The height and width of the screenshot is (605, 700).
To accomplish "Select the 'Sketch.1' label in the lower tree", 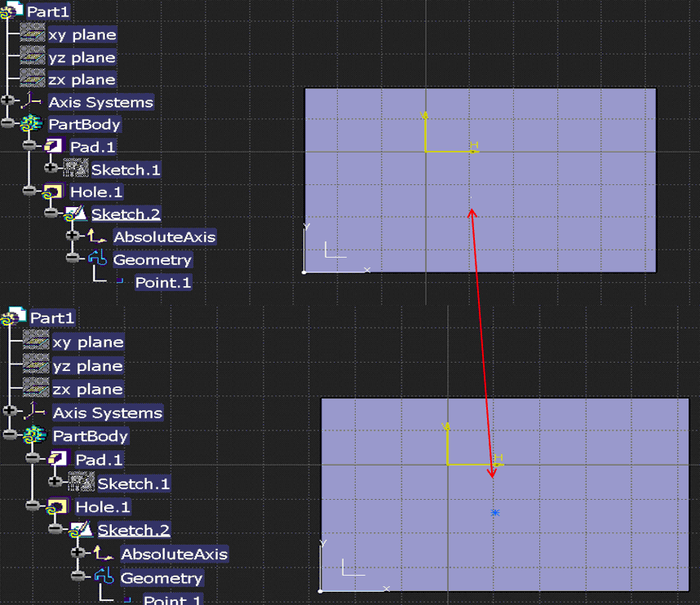I will tap(134, 484).
